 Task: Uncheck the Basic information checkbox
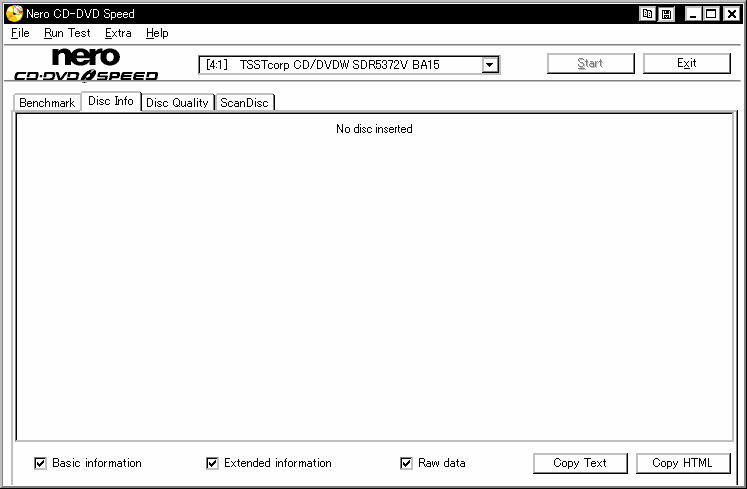click(40, 463)
